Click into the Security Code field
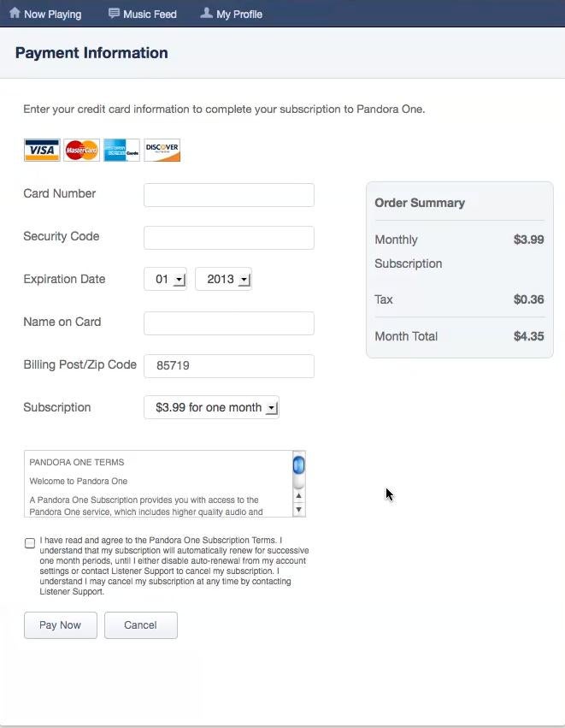 229,238
